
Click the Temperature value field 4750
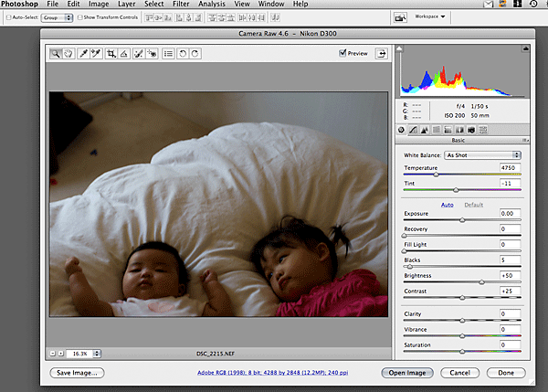[x=510, y=167]
